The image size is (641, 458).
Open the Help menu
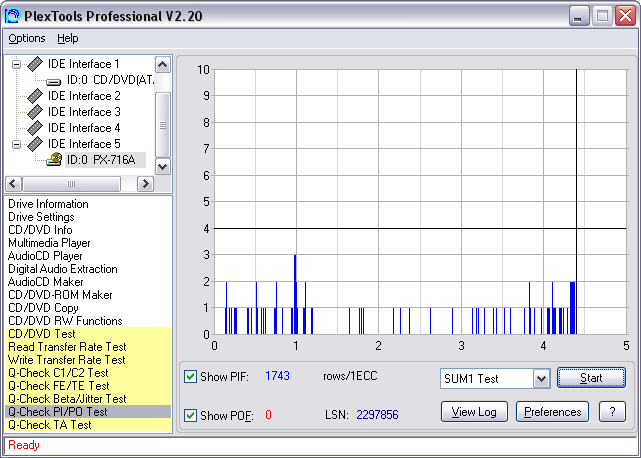(68, 38)
